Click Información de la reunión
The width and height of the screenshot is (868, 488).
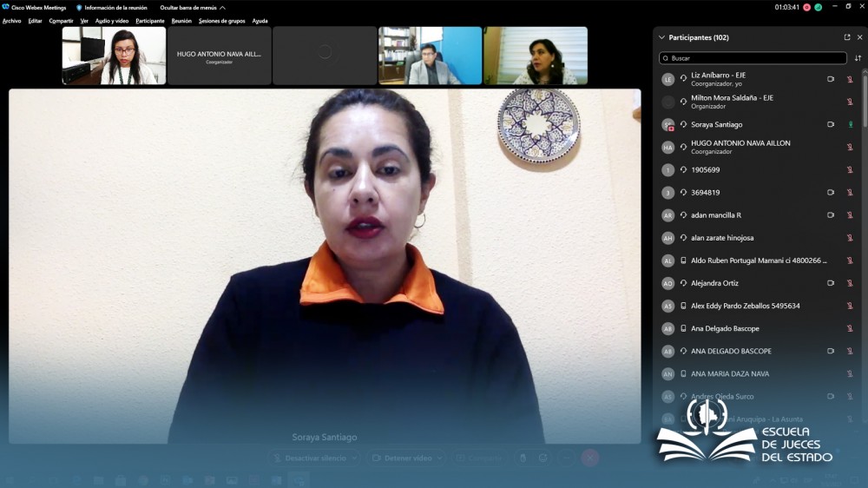pos(115,7)
